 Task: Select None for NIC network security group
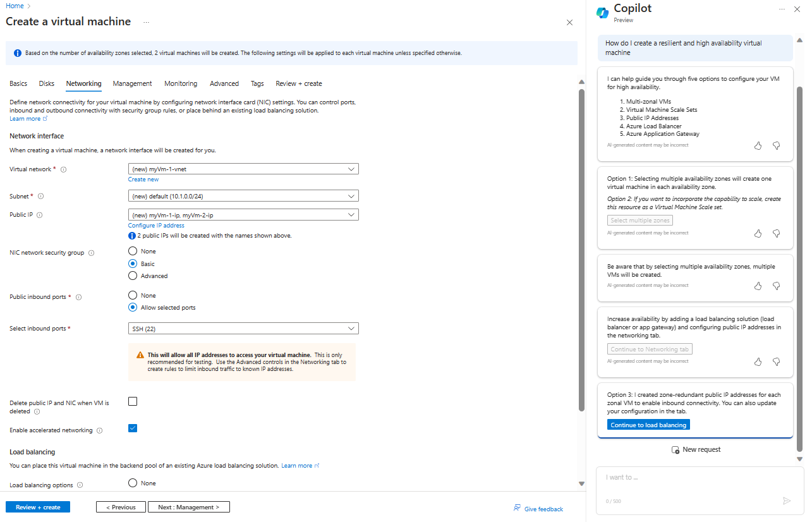pyautogui.click(x=133, y=252)
